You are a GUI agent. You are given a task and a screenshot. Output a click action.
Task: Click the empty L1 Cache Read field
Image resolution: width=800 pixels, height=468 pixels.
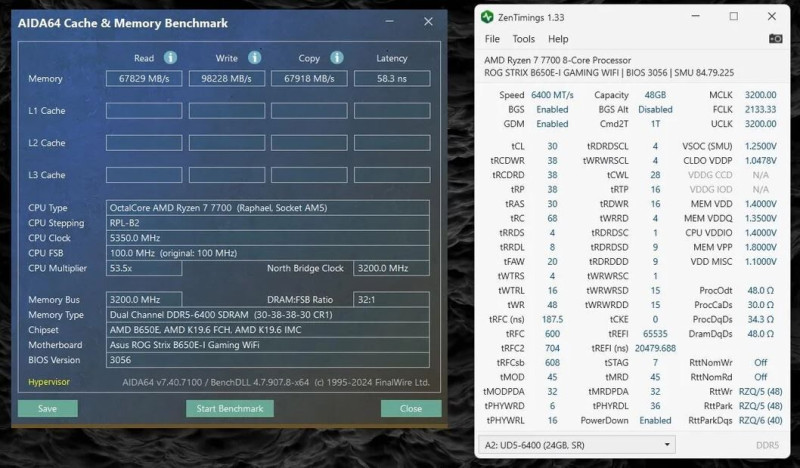click(x=144, y=111)
